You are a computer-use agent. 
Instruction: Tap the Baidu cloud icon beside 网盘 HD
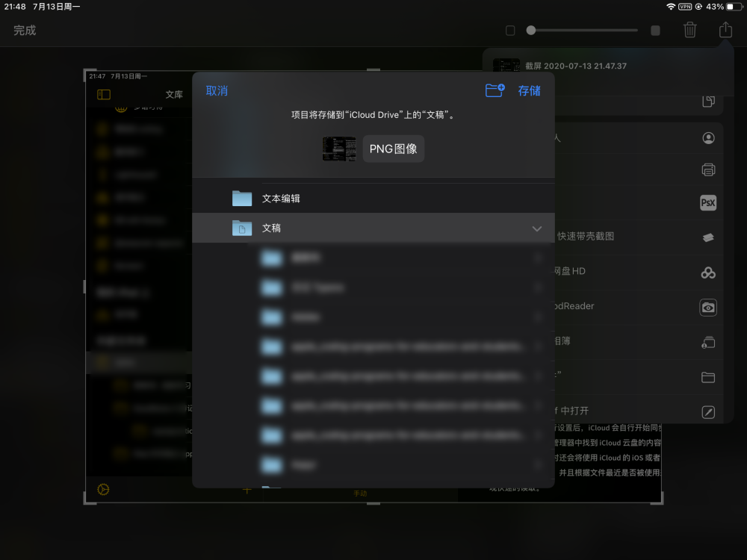(x=708, y=273)
